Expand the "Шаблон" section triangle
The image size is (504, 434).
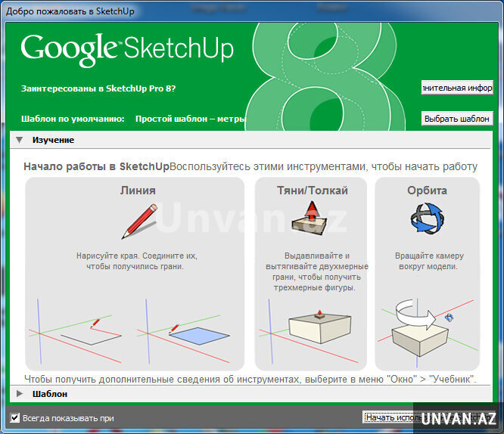pos(19,394)
